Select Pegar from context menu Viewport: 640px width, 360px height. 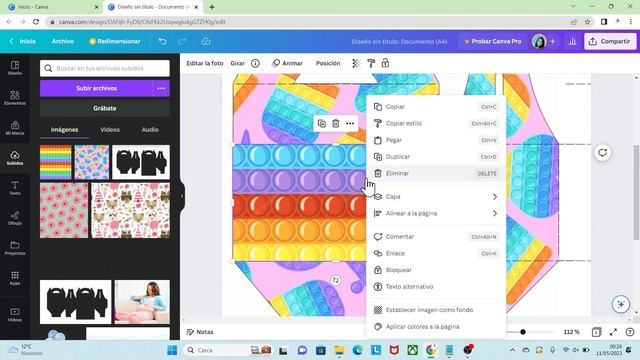pyautogui.click(x=436, y=140)
